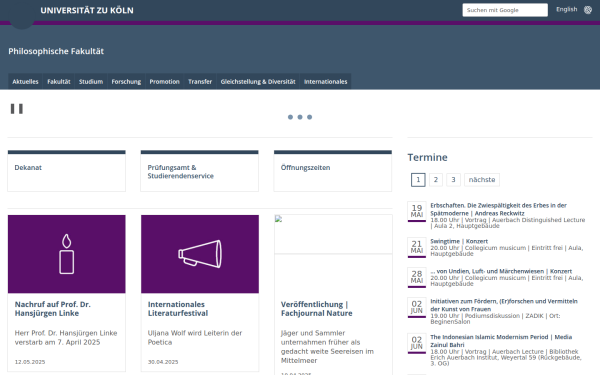
Task: Open Philosophische Fakultät heading link
Action: point(56,51)
